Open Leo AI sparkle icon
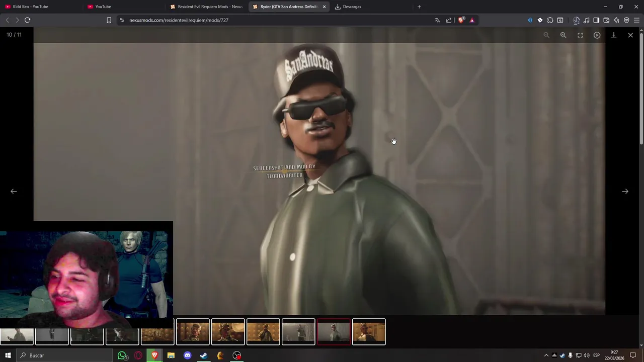The height and width of the screenshot is (362, 644). [616, 20]
